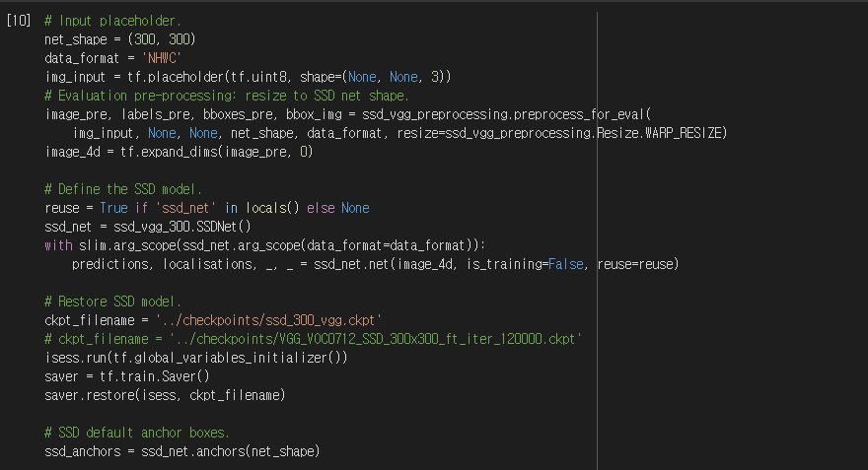This screenshot has width=868, height=470.
Task: Click 'reuse=reuse' argument after the ruler
Action: 635,264
